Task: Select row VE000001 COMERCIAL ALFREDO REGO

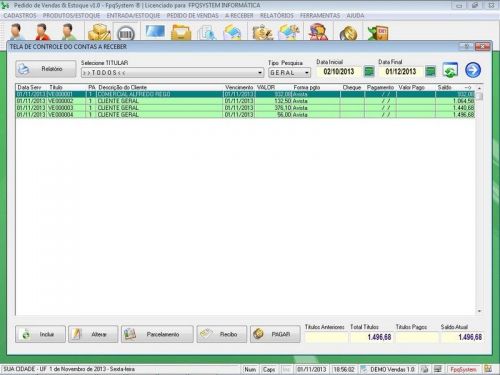Action: click(245, 94)
